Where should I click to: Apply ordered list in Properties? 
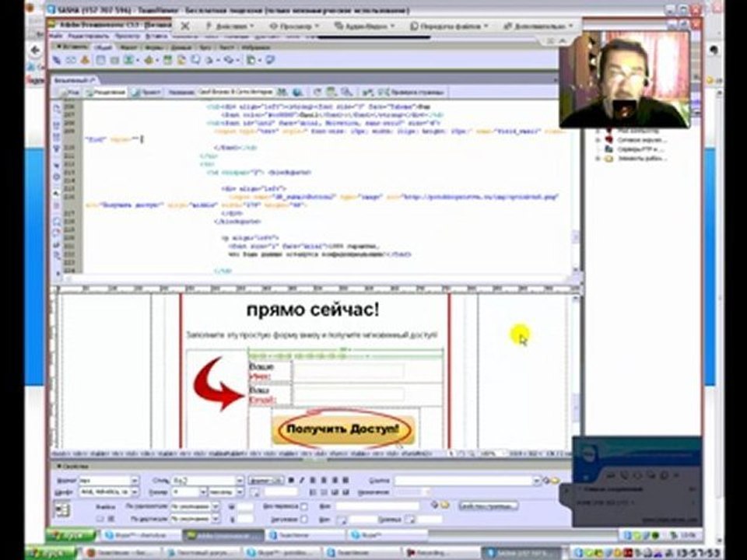[x=324, y=492]
